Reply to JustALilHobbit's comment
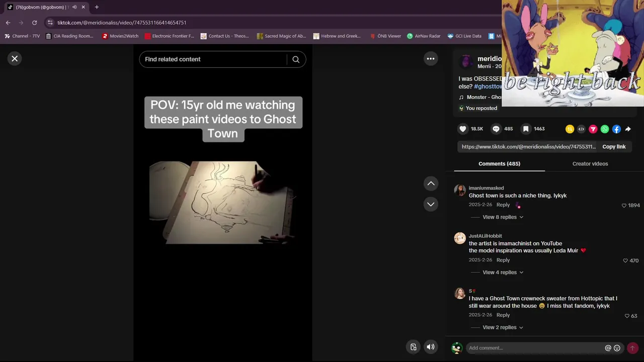The height and width of the screenshot is (362, 644). tap(503, 260)
